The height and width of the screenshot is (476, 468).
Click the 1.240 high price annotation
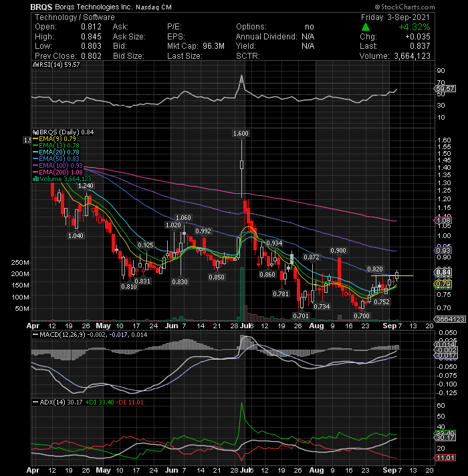(x=86, y=185)
